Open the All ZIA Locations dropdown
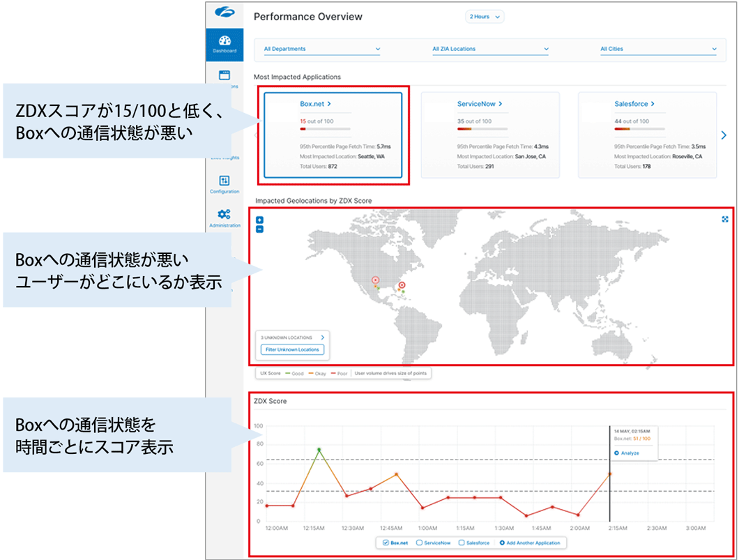Viewport: 739px width, 560px height. 490,49
